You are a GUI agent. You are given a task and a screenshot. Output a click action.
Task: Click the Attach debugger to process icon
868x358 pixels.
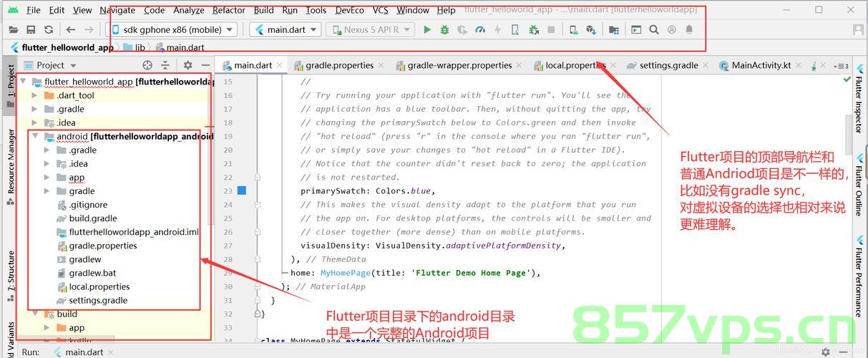point(515,29)
